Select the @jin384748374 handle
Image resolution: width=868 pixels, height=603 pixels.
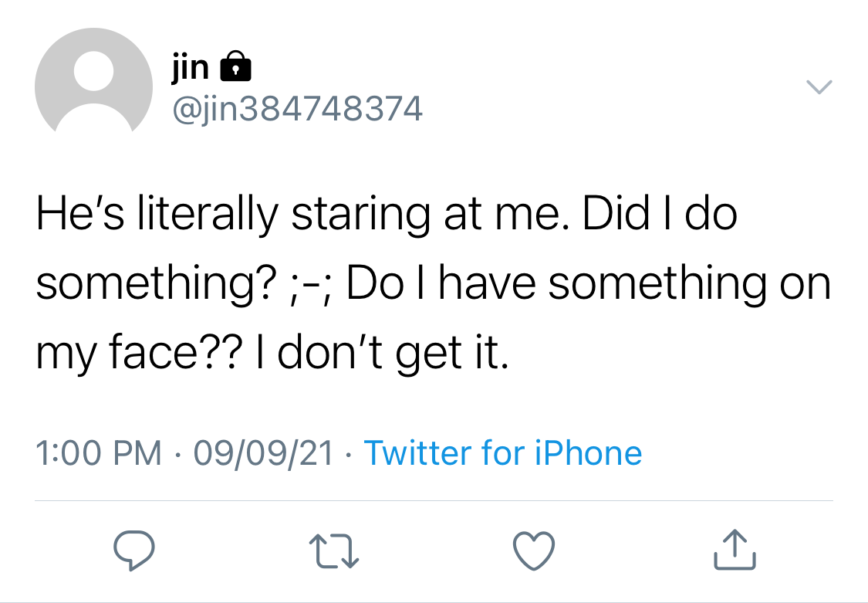point(298,109)
